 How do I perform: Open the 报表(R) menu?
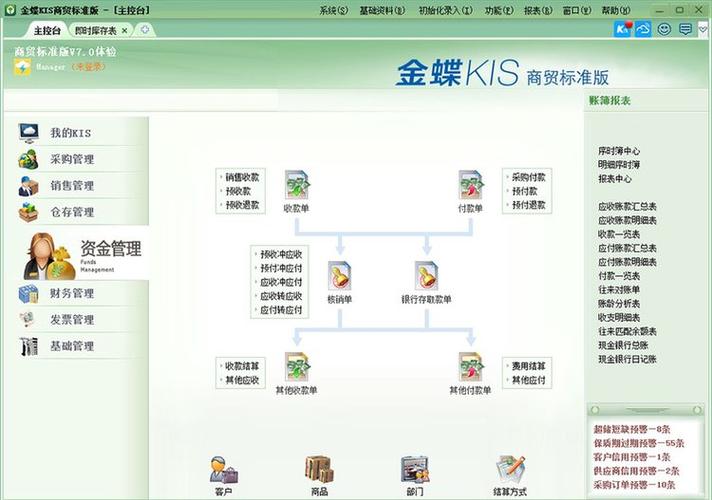point(538,10)
